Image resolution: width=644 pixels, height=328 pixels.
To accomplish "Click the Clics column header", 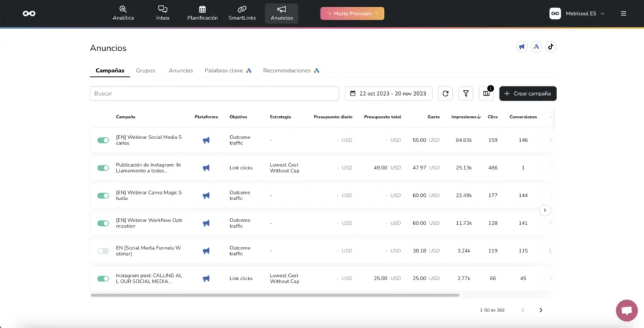I will [x=493, y=117].
